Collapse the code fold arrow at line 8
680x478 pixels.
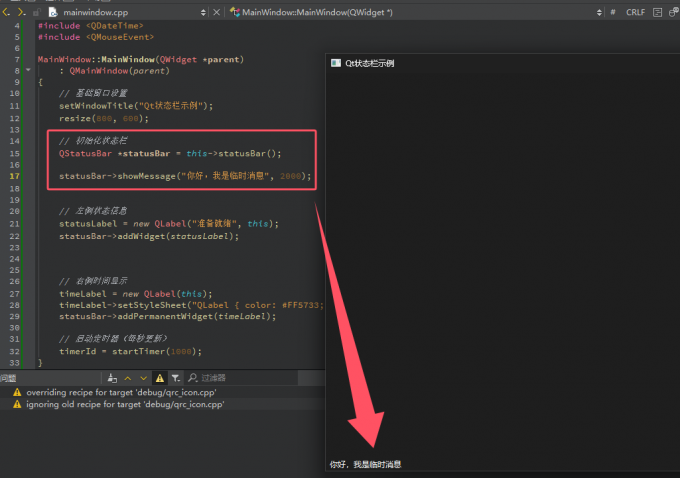click(x=29, y=71)
